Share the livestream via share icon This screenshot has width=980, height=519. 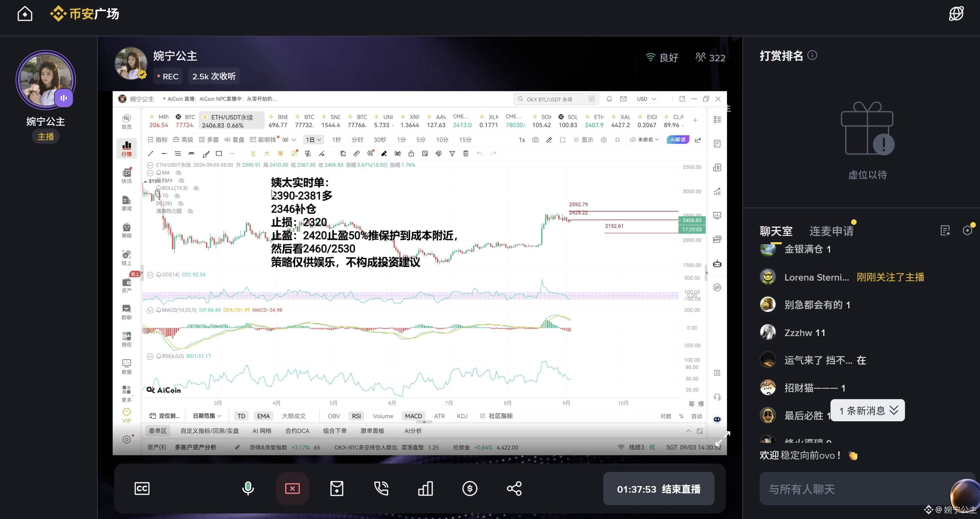(x=514, y=489)
